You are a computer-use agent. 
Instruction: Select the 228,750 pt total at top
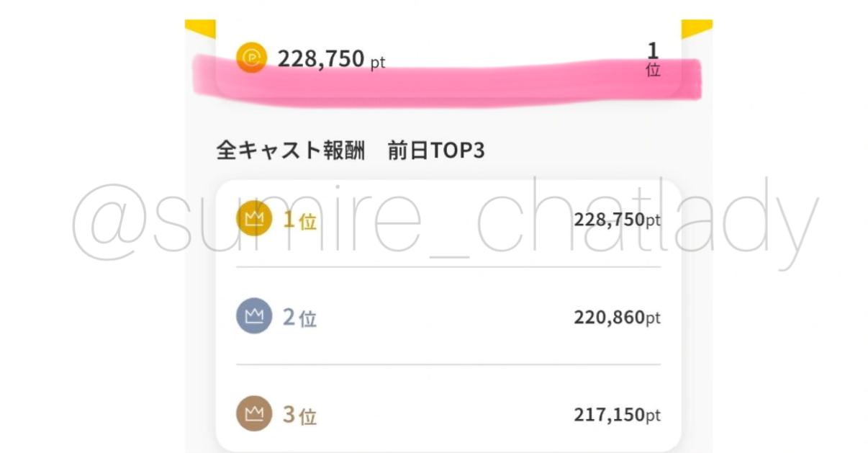[321, 58]
